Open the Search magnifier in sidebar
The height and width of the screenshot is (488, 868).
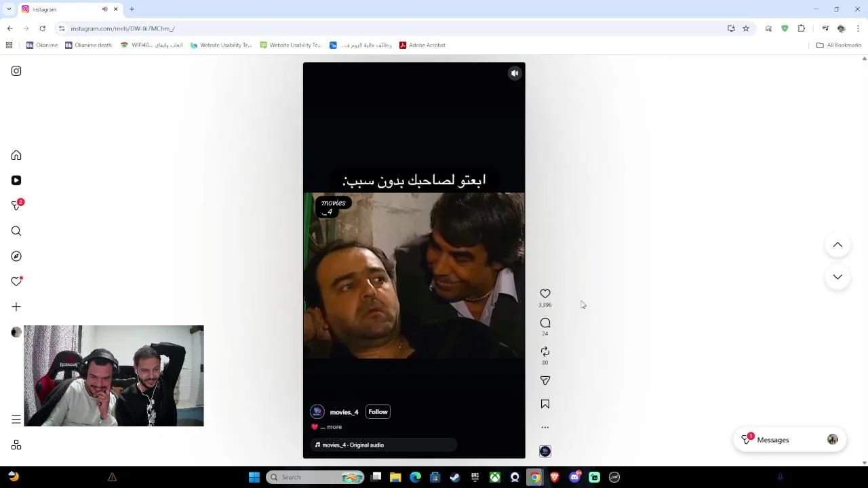click(16, 231)
